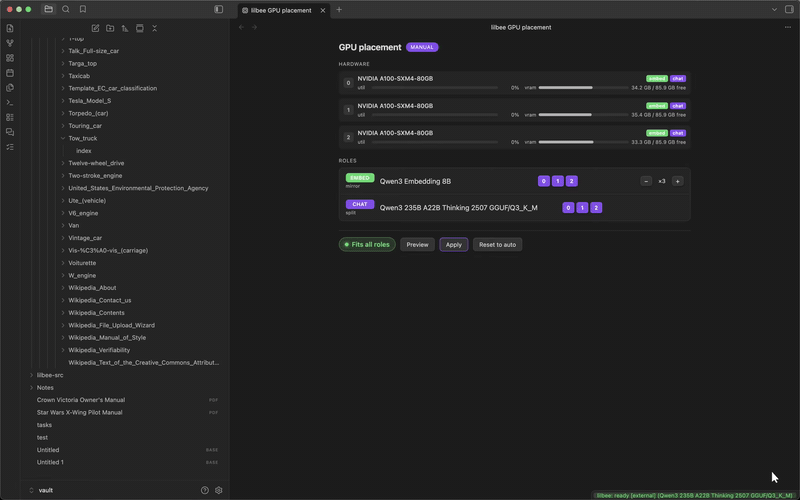Viewport: 800px width, 500px height.
Task: Open checklist ribbon icon at bottom
Action: (x=10, y=146)
